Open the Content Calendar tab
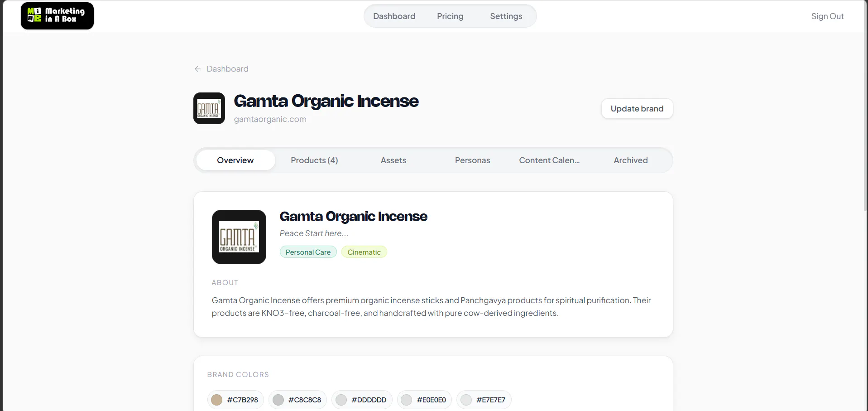Image resolution: width=868 pixels, height=411 pixels. pos(549,160)
